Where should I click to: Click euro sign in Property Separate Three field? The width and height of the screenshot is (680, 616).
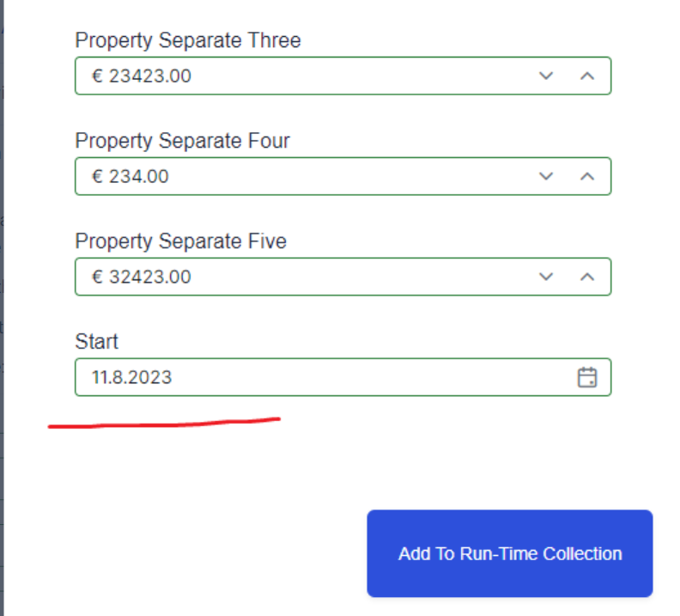tap(98, 76)
